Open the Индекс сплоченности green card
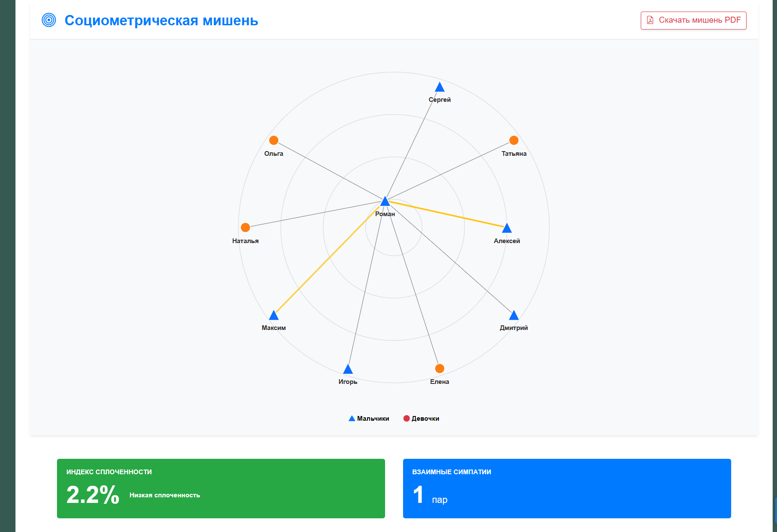The image size is (777, 532). 221,488
